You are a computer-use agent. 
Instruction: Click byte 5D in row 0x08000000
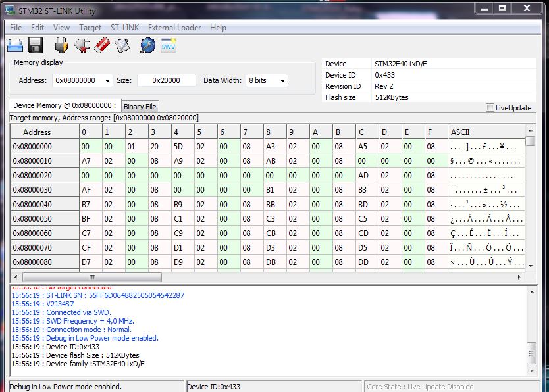(183, 147)
